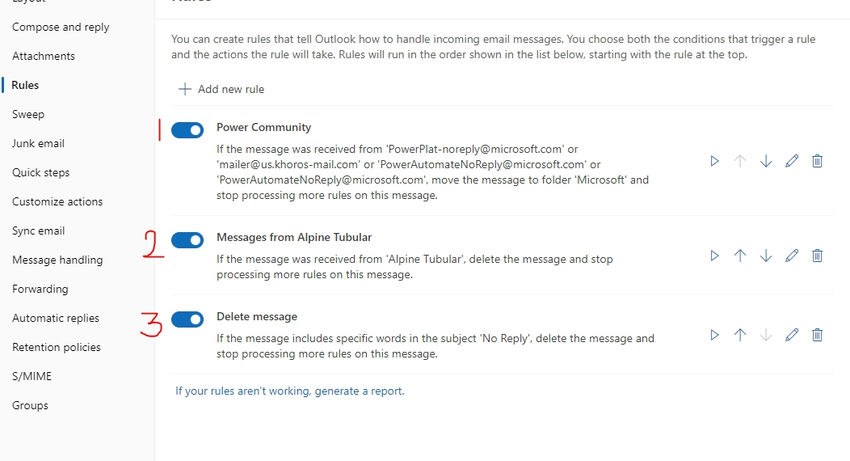Delete the Power Community rule
Viewport: 850px width, 461px height.
817,161
